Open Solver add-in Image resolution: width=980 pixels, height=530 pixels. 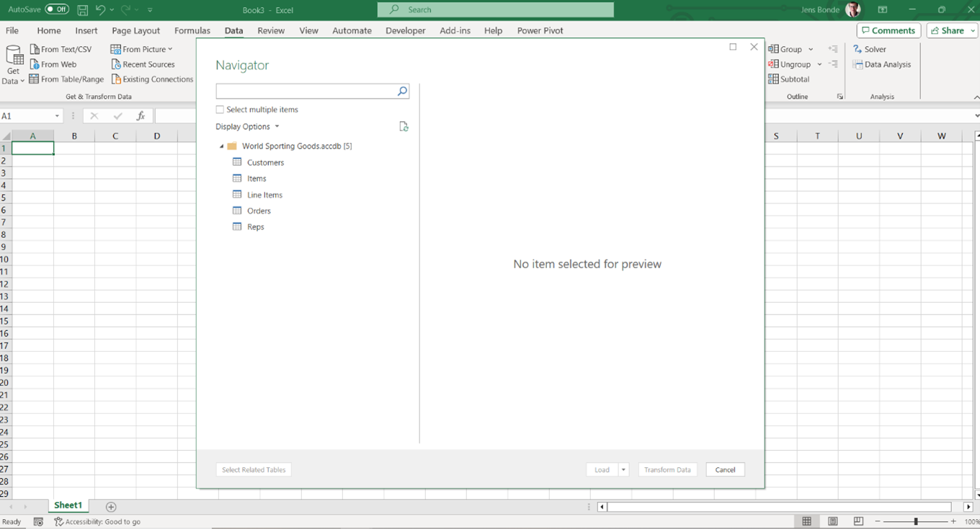point(870,49)
